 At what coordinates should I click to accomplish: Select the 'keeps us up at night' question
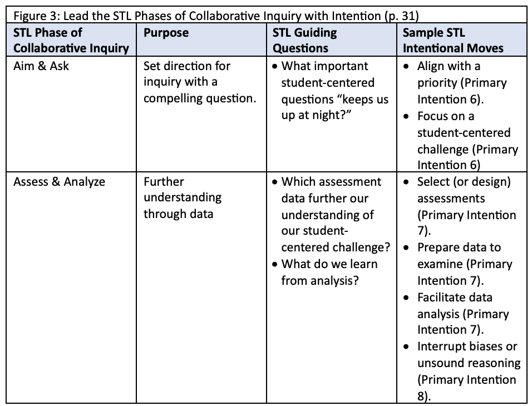(x=331, y=91)
